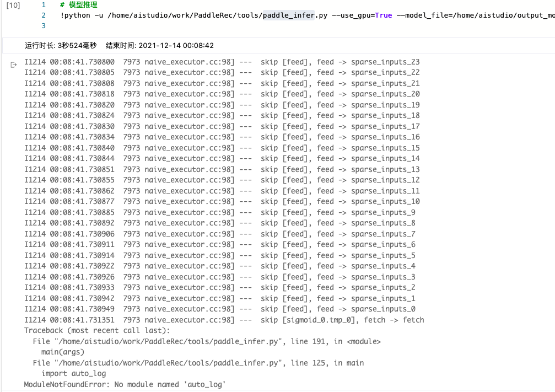Click the comment line 模型推理
The height and width of the screenshot is (392, 555).
[77, 6]
